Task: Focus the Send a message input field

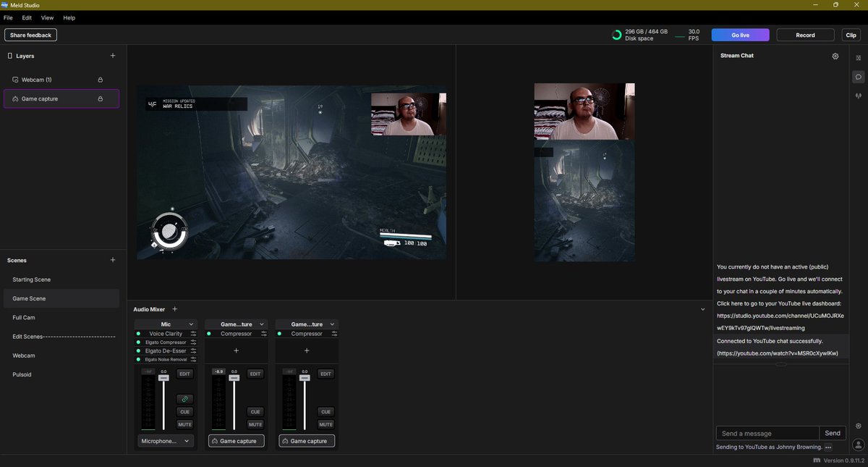Action: pos(767,433)
